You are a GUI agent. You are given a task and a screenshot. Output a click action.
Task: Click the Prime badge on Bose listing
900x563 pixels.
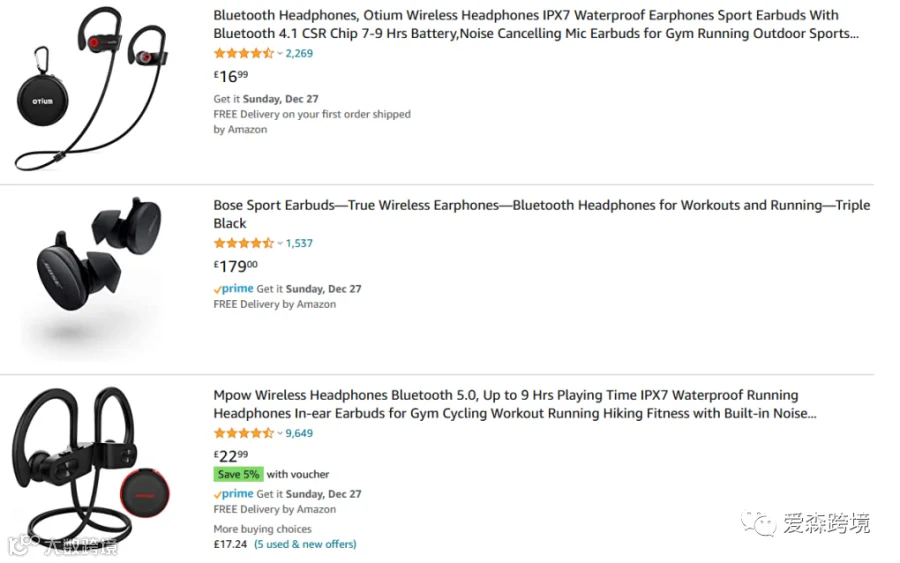pyautogui.click(x=233, y=289)
